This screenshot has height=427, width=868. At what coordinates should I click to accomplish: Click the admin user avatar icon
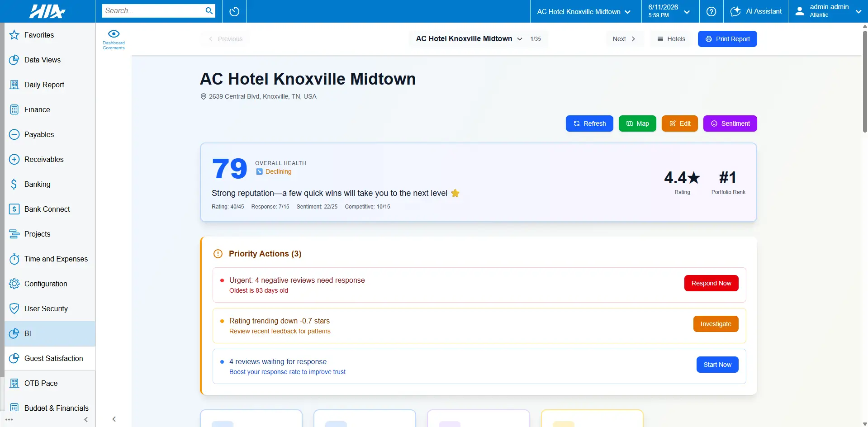tap(800, 11)
